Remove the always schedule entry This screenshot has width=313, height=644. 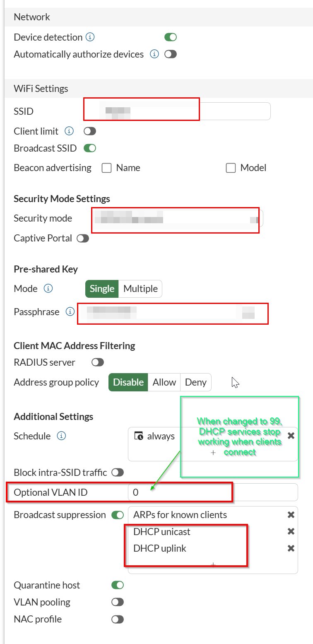pyautogui.click(x=291, y=436)
